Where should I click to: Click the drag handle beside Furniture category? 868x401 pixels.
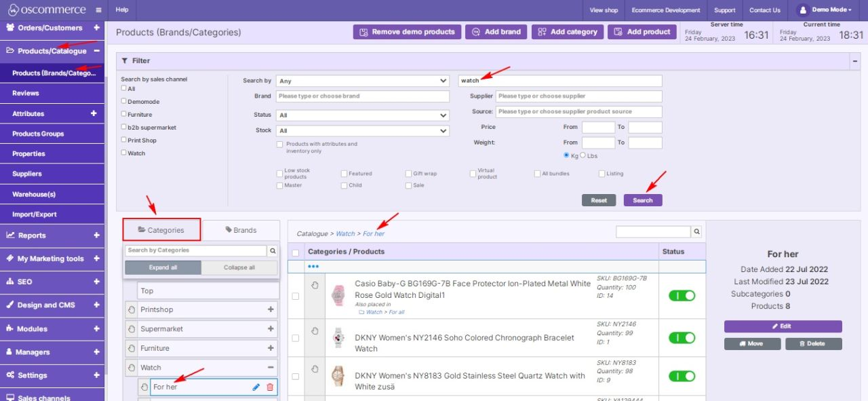(x=132, y=348)
